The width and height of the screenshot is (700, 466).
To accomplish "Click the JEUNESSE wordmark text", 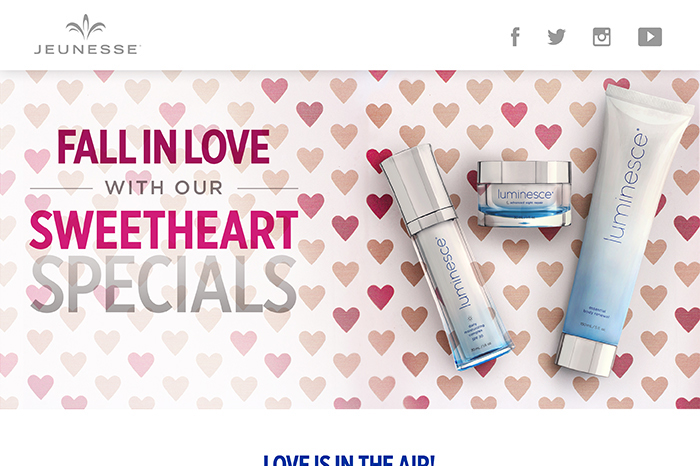I will (88, 49).
